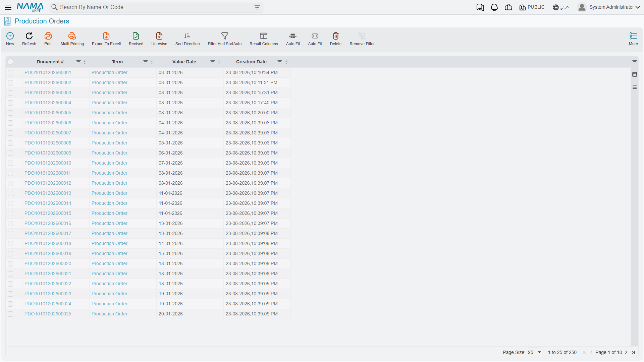
Task: Click the thumbs up feedback icon
Action: pos(508,7)
